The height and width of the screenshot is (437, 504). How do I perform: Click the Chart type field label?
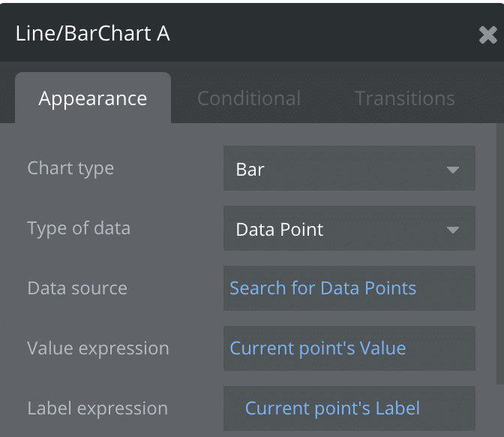tap(70, 168)
